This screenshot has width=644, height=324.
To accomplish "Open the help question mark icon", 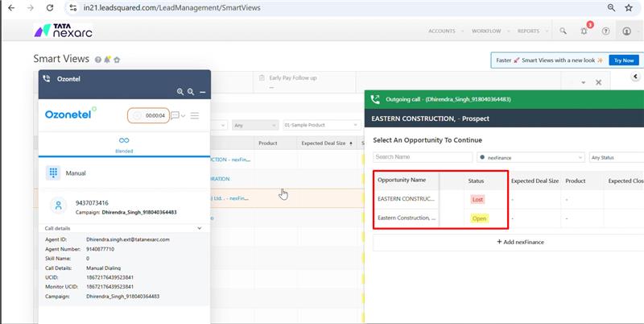I will pos(605,31).
